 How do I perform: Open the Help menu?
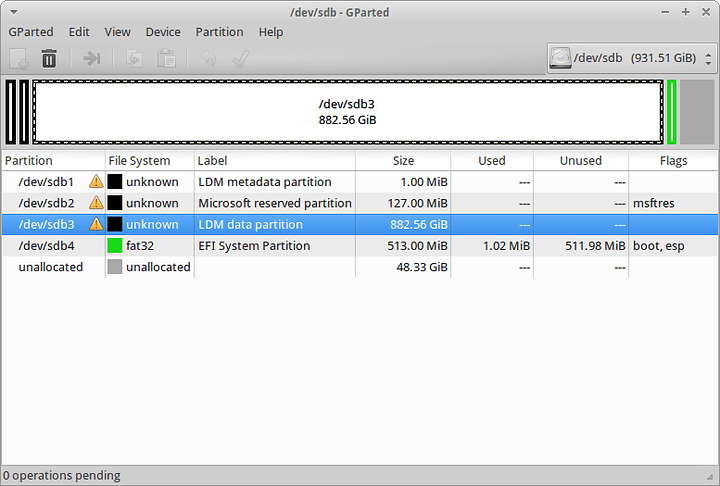[x=271, y=32]
